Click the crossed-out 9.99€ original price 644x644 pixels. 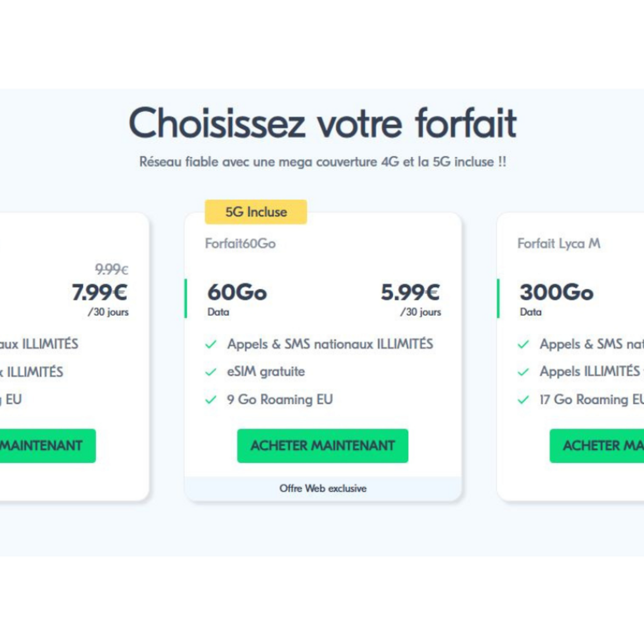(112, 269)
